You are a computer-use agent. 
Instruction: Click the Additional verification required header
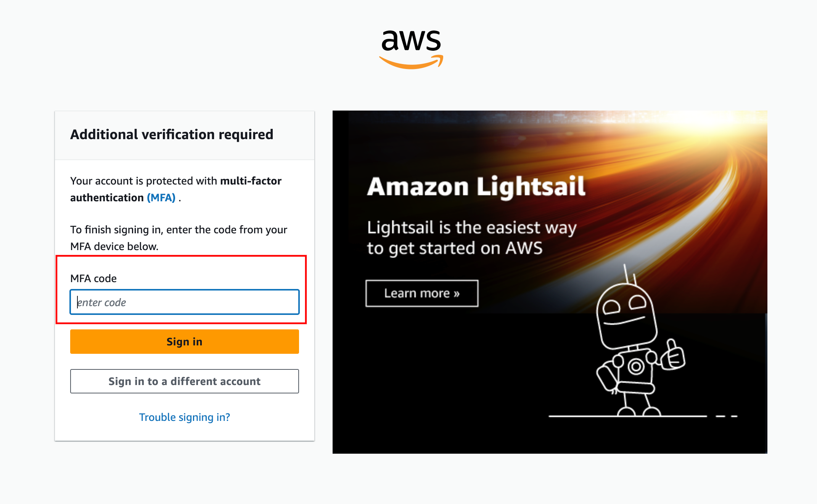tap(171, 134)
